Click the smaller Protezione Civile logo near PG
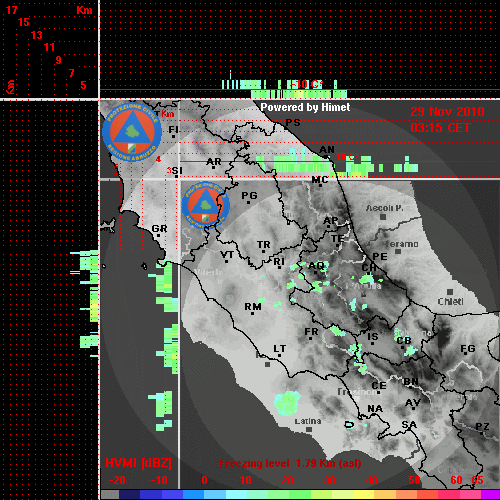Screen dimensions: 500x500 [x=206, y=205]
